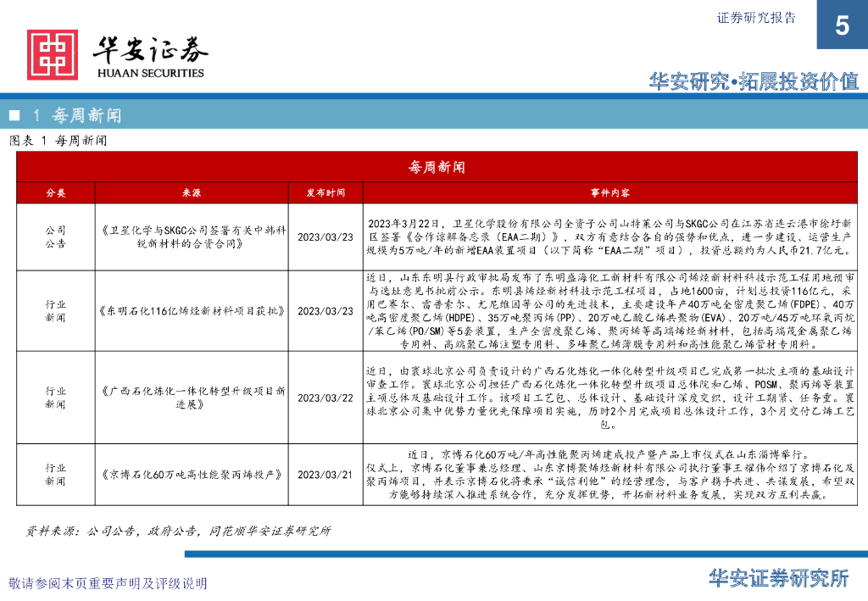This screenshot has width=868, height=601.
Task: Click the date 2023/03/21
Action: click(325, 475)
